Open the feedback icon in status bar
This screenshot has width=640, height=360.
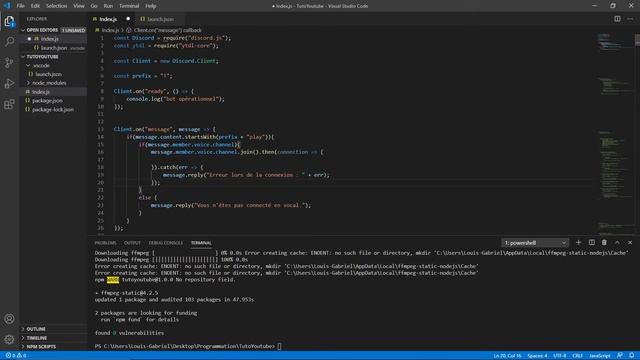(620, 356)
